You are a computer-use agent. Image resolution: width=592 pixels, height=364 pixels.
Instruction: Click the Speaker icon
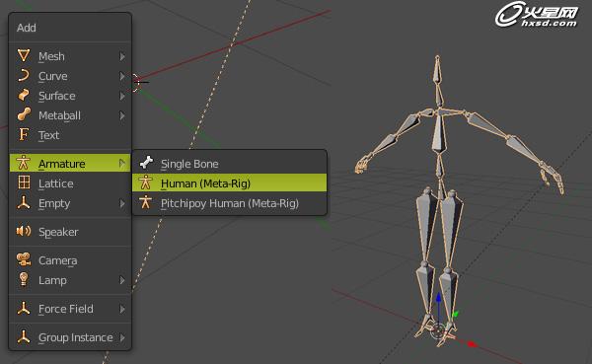click(x=24, y=231)
